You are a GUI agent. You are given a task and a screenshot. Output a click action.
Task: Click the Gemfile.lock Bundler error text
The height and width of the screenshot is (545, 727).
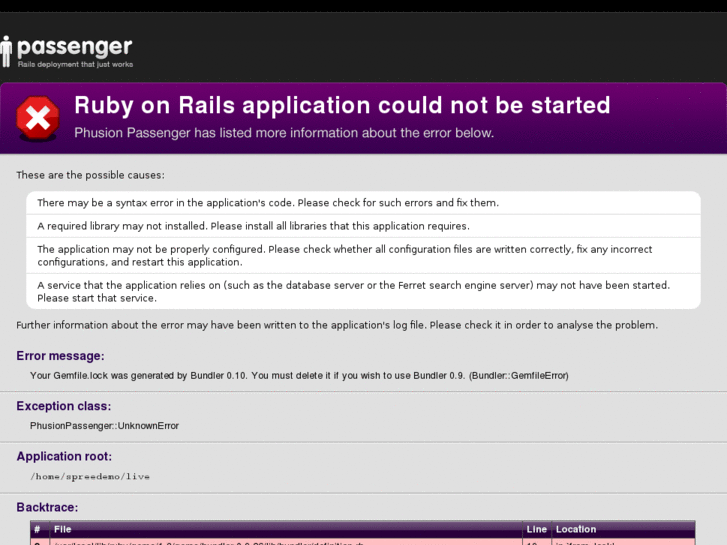299,375
